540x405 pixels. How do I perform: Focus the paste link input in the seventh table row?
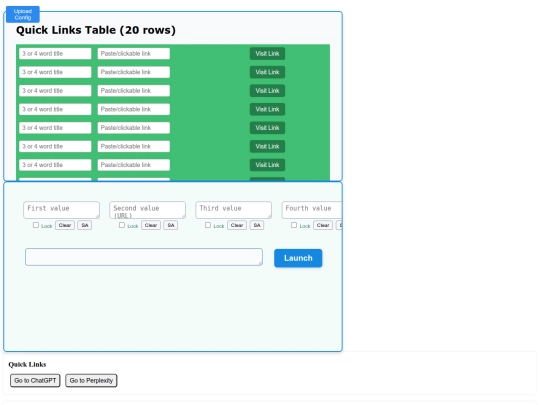tap(134, 165)
